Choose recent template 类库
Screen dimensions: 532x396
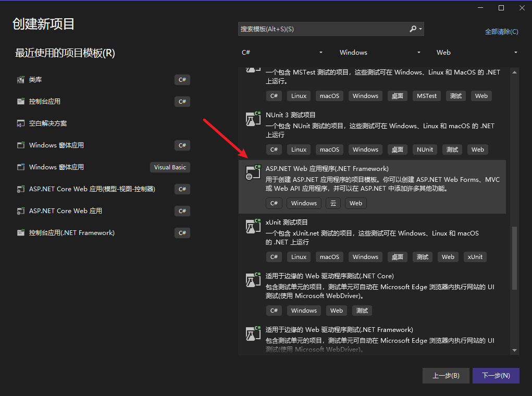click(x=103, y=80)
